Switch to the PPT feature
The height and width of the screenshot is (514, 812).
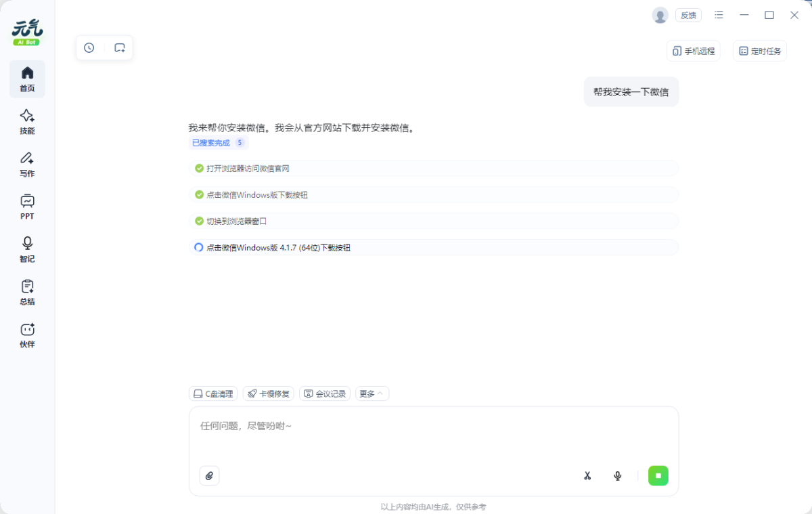27,207
